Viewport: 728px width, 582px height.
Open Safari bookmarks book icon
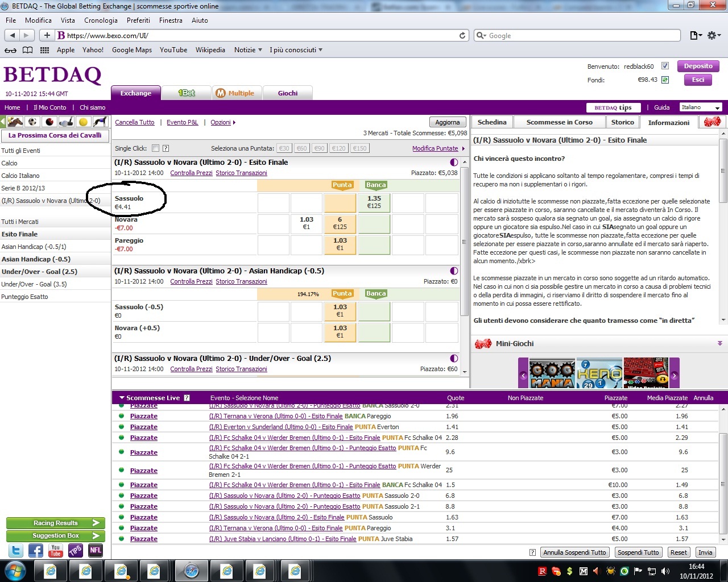(27, 50)
